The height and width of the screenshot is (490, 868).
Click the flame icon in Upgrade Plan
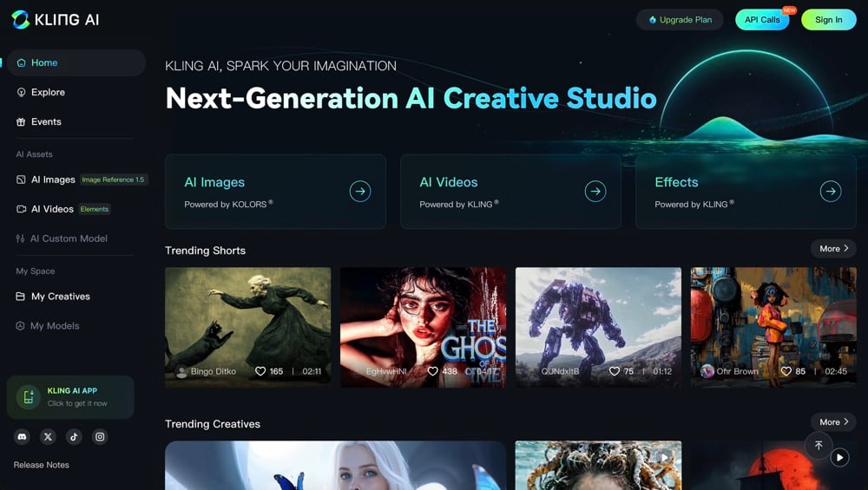(x=653, y=20)
